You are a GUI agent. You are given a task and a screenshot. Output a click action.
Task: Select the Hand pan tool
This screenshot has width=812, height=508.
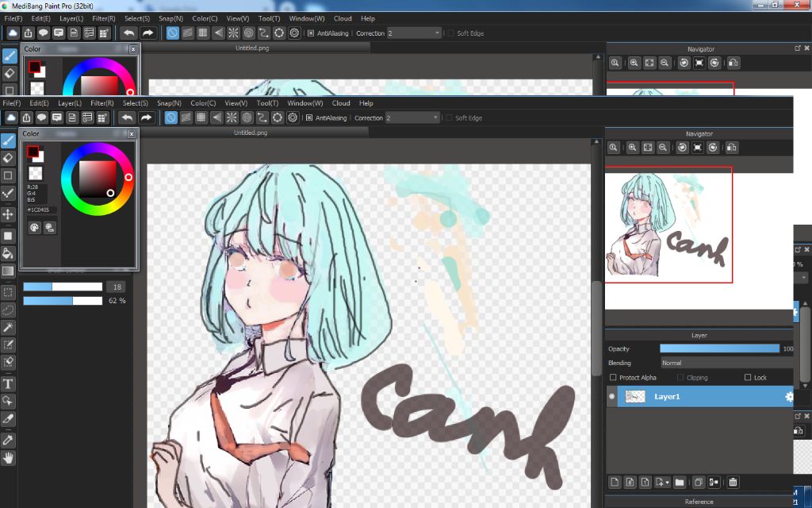[x=8, y=458]
